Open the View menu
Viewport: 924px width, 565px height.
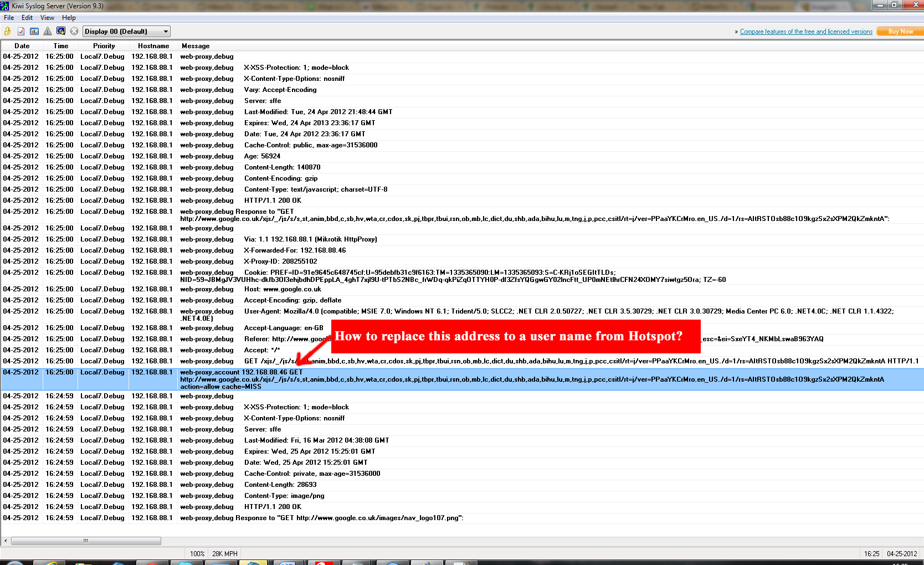pyautogui.click(x=47, y=18)
